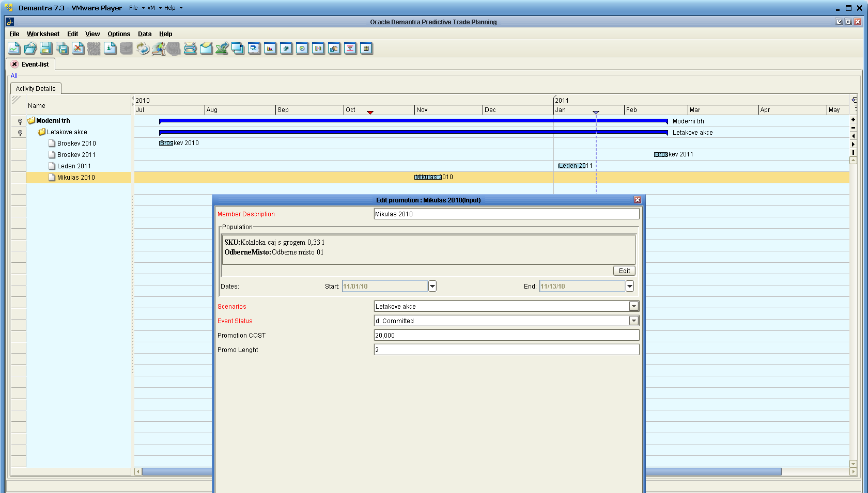Click the linked cubes icon in the toolbar
868x493 pixels.
click(286, 49)
